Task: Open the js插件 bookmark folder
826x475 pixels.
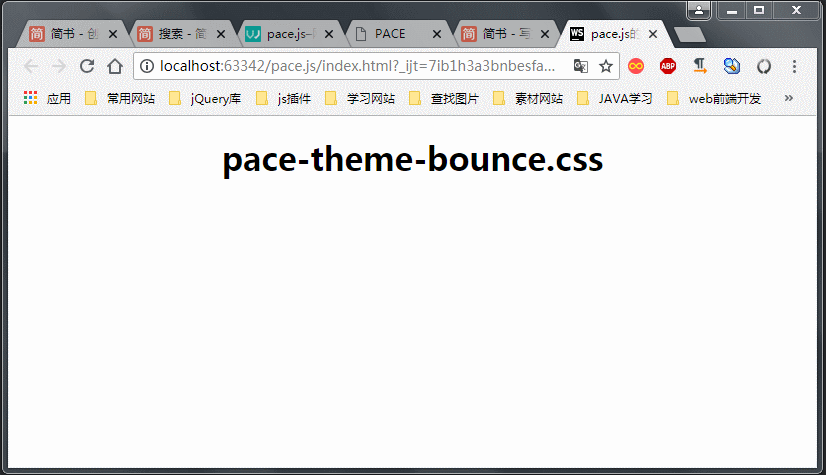Action: pos(283,98)
